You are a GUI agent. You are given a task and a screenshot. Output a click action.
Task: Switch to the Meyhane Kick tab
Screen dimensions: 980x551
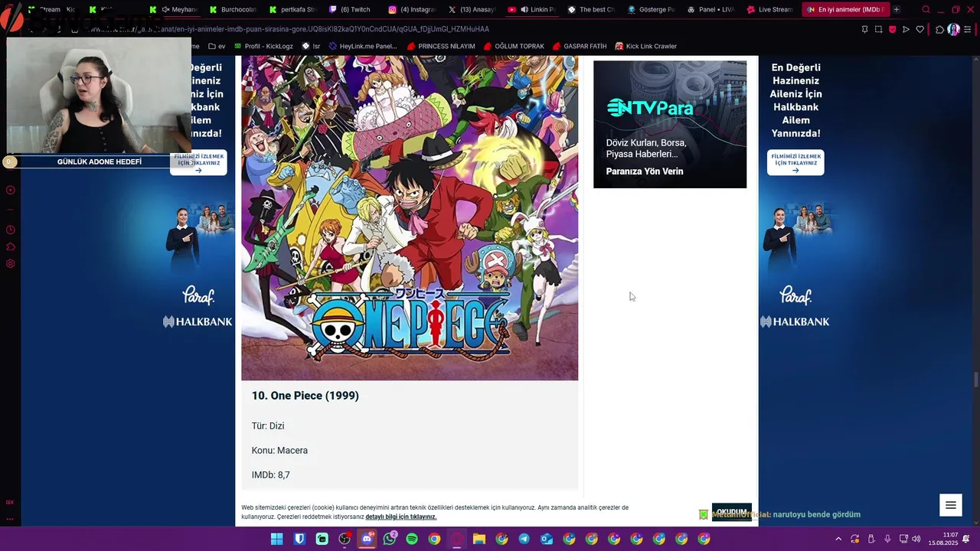click(174, 9)
